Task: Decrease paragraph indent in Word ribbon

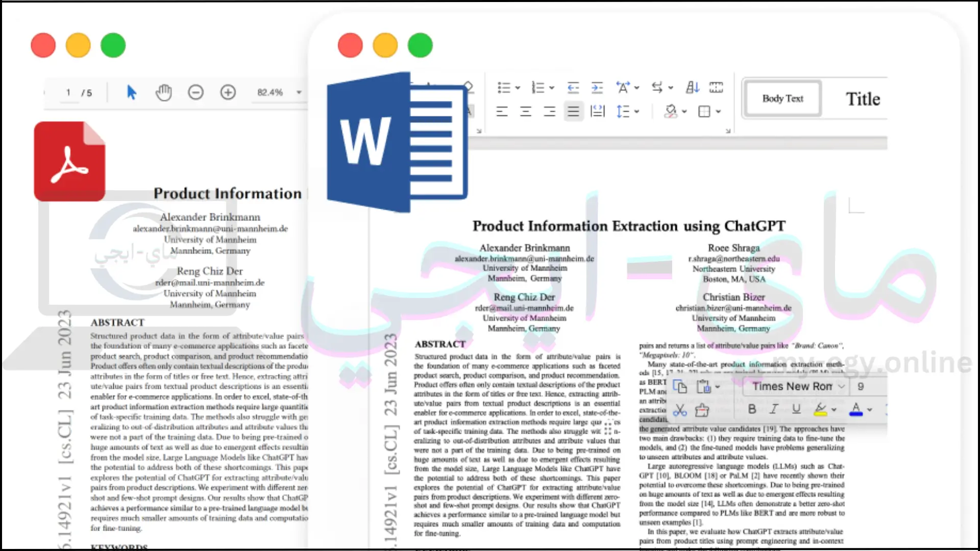Action: click(x=573, y=88)
